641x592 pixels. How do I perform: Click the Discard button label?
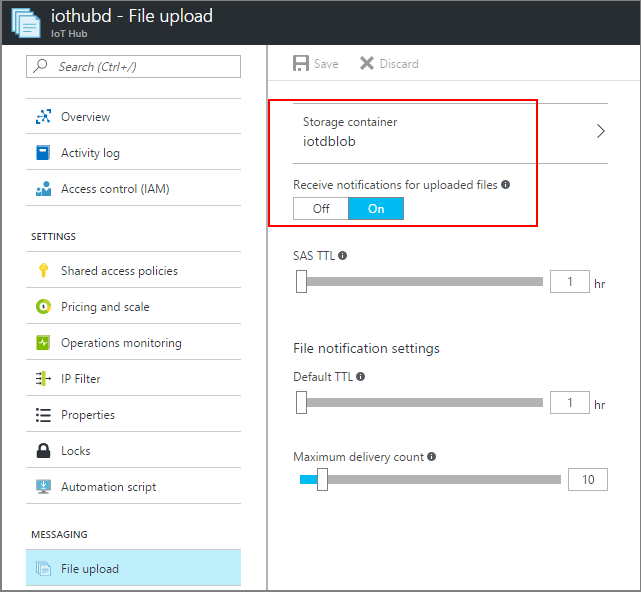(x=399, y=64)
